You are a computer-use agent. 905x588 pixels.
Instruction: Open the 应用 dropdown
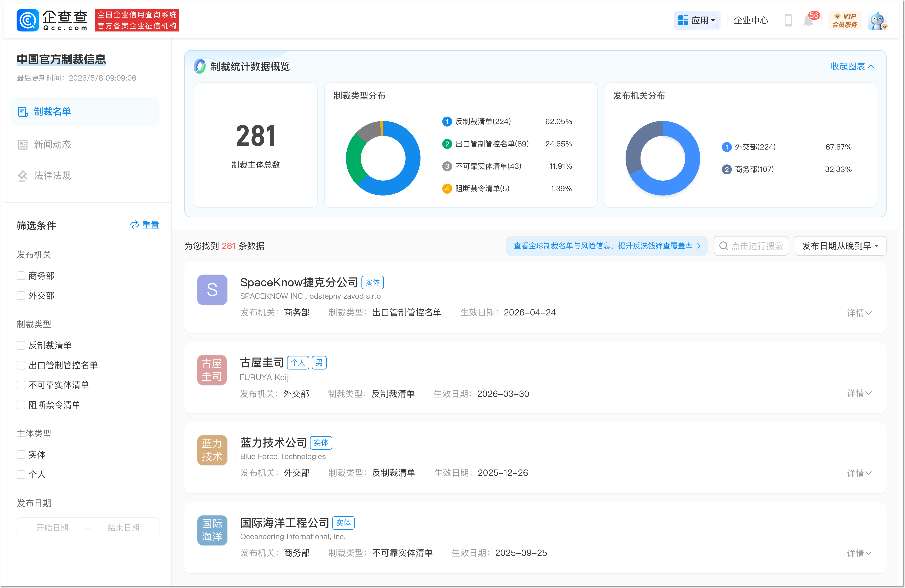click(697, 20)
